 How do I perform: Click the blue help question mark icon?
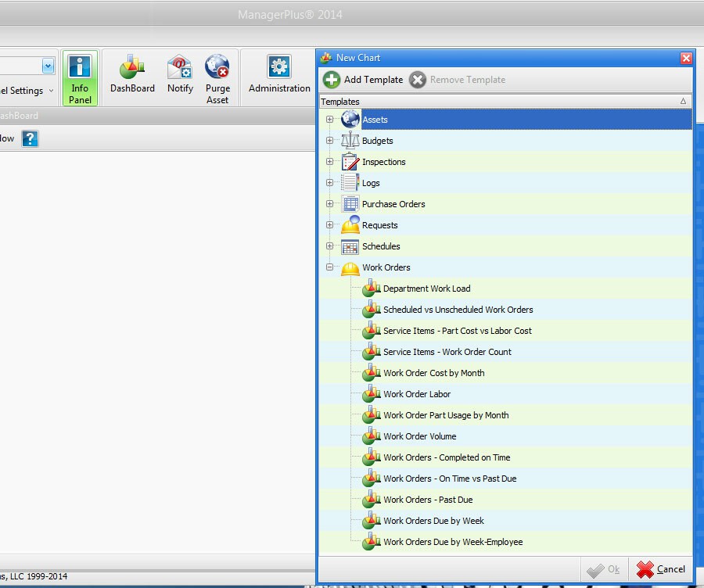[x=30, y=139]
